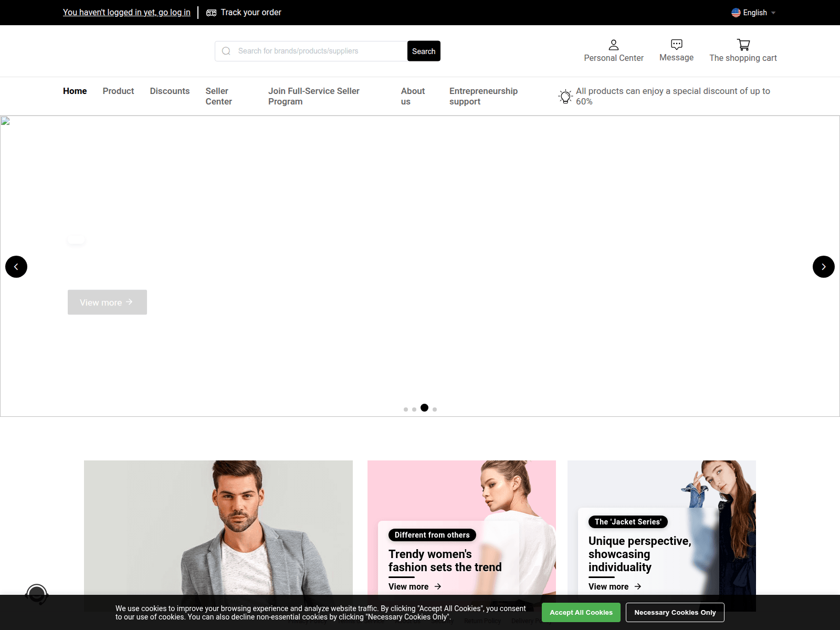
Task: Click the lightbulb discount notice icon
Action: click(565, 96)
